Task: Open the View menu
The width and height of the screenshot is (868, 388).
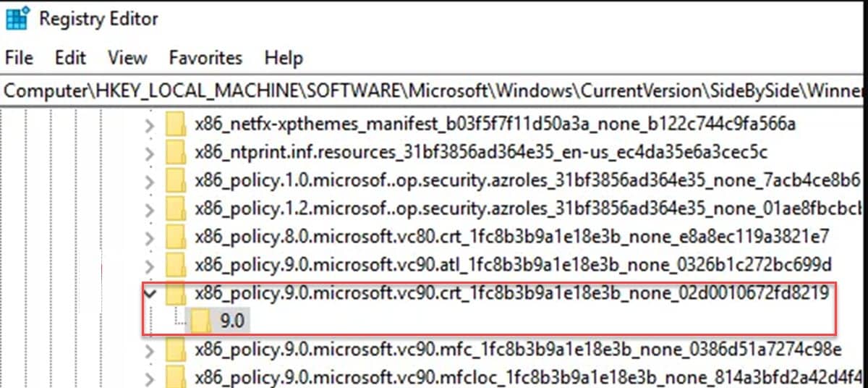Action: point(127,57)
